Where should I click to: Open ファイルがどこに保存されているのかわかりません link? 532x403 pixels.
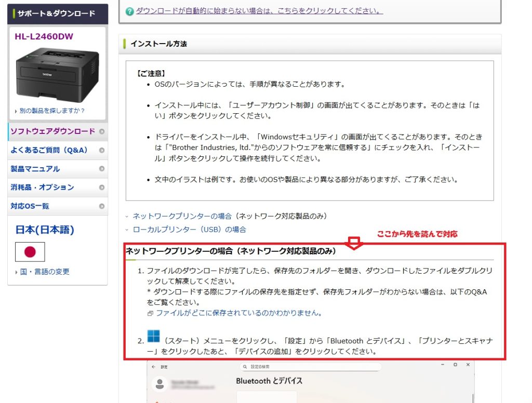point(239,313)
